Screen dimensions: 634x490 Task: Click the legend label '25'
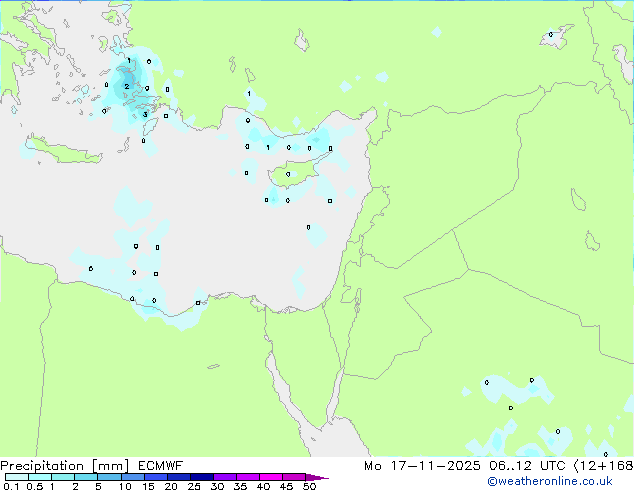tap(194, 486)
